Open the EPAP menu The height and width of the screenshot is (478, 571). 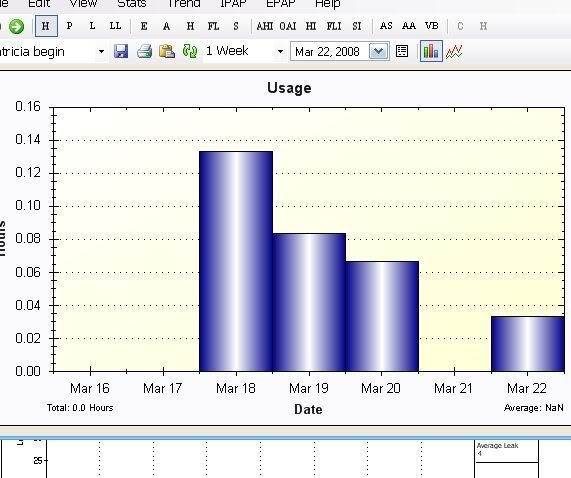pyautogui.click(x=281, y=4)
